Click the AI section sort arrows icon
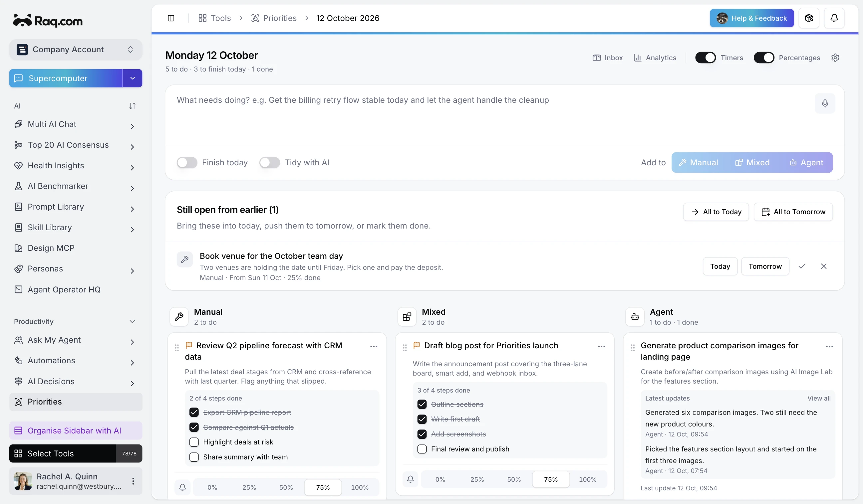 [132, 106]
